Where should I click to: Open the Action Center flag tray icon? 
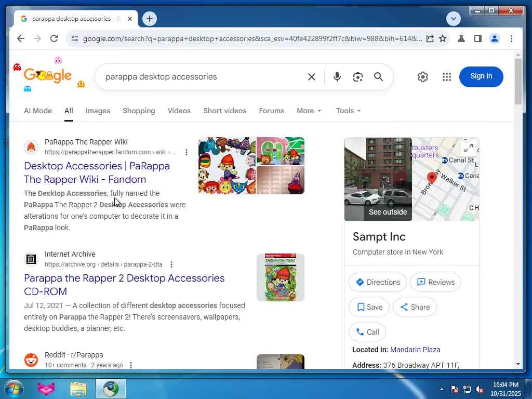click(x=455, y=390)
